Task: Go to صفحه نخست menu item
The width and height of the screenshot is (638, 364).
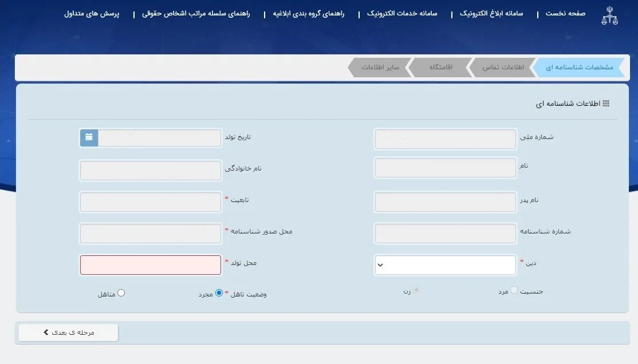Action: (565, 13)
